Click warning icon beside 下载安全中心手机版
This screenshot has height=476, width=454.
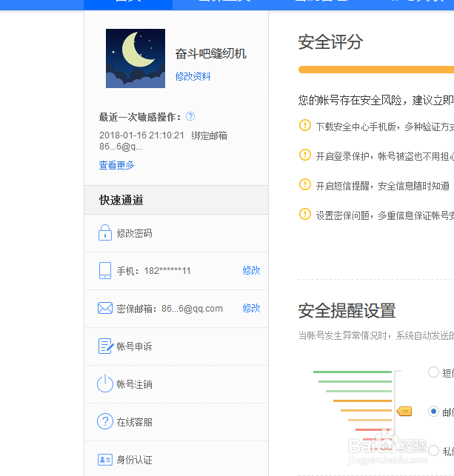[x=305, y=125]
